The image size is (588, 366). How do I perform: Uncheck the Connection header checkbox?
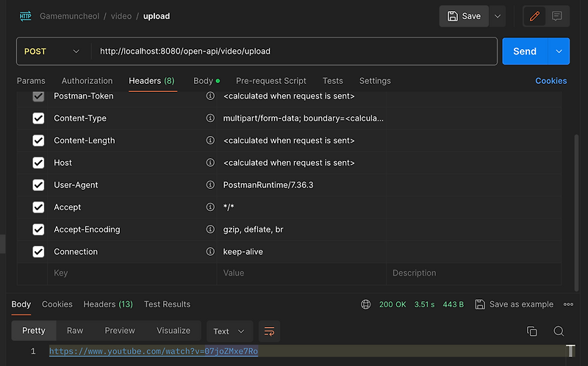click(x=39, y=252)
